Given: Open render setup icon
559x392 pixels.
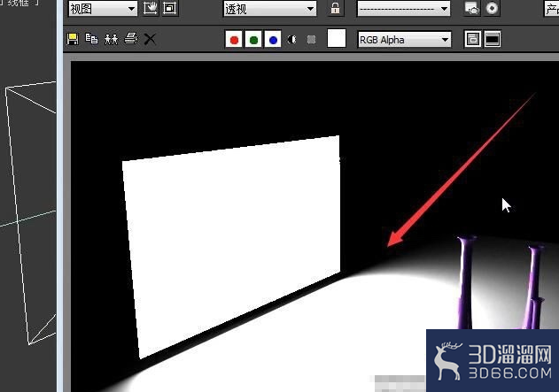Looking at the screenshot, I should pyautogui.click(x=472, y=8).
